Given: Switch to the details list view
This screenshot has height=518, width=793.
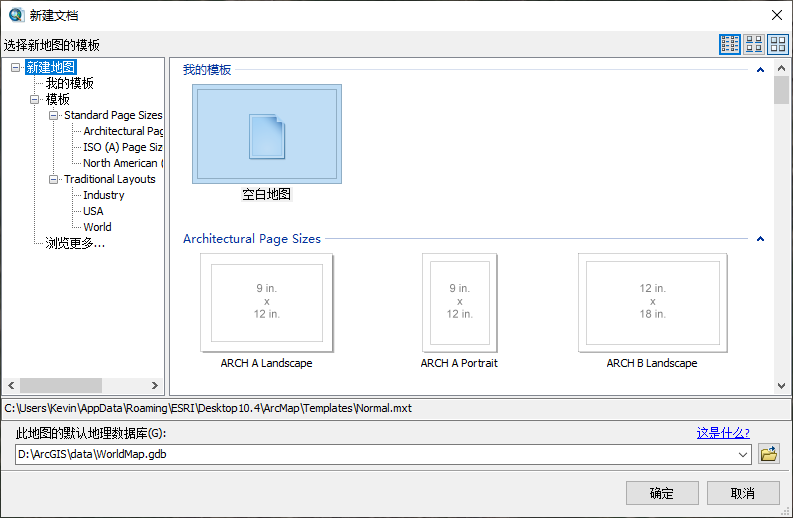Looking at the screenshot, I should click(x=730, y=44).
